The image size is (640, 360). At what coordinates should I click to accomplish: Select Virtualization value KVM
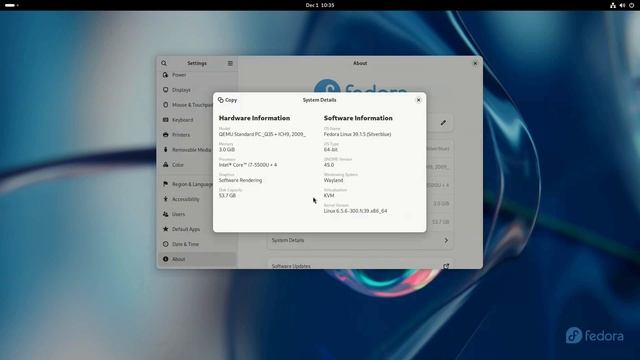click(329, 196)
